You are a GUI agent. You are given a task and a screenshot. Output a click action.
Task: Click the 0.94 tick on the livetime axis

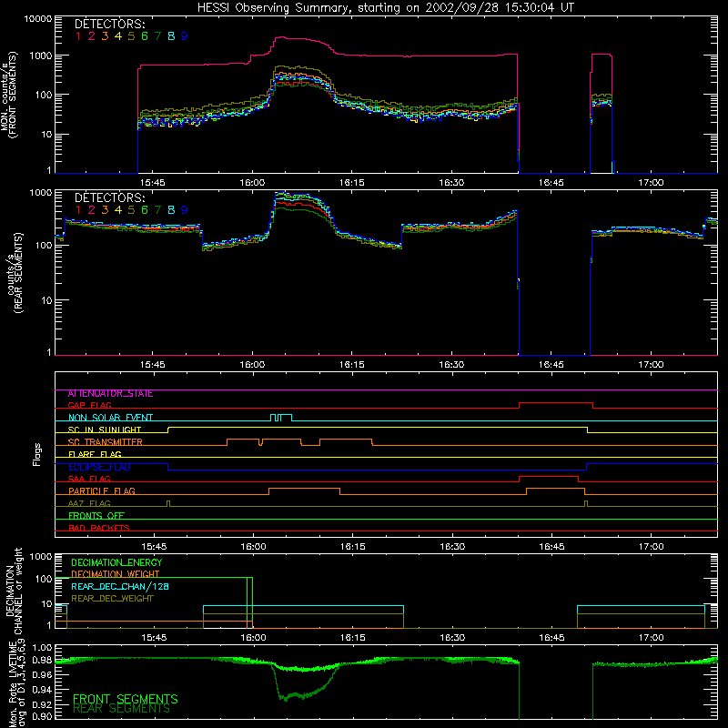click(x=42, y=689)
